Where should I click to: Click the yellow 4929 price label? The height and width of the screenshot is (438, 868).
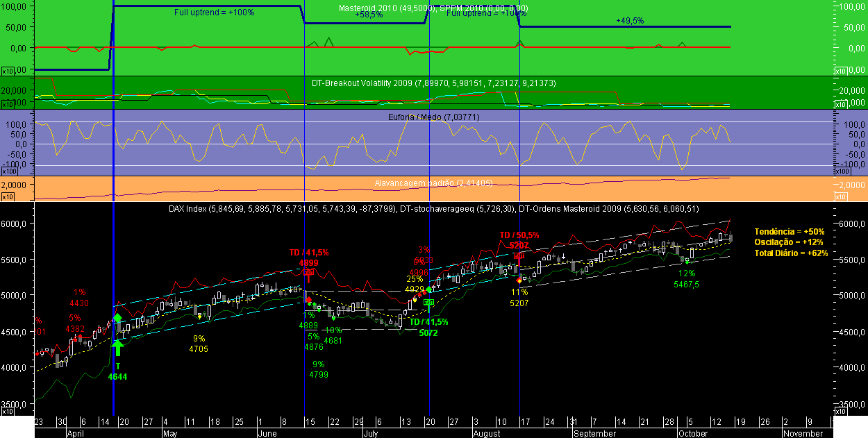tap(415, 289)
